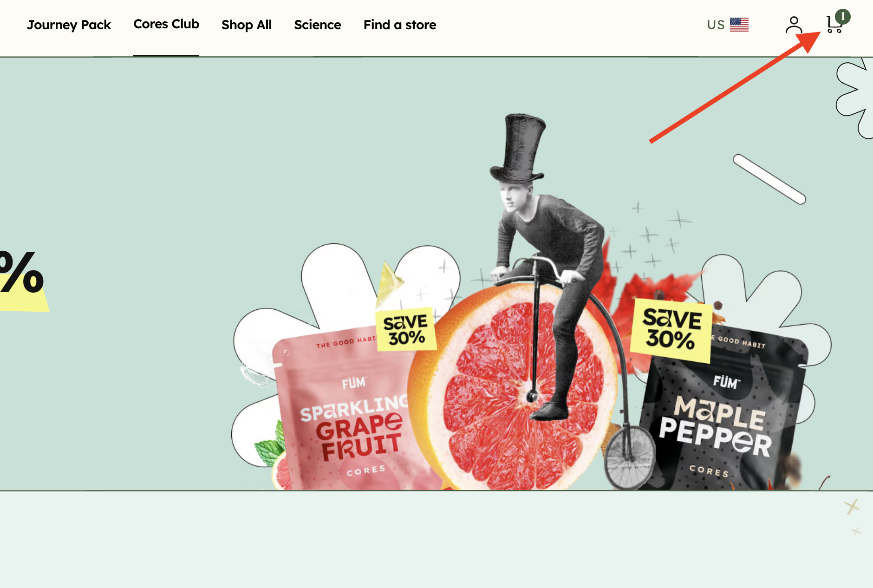Click the yellow percent sign banner
873x588 pixels.
(x=23, y=279)
